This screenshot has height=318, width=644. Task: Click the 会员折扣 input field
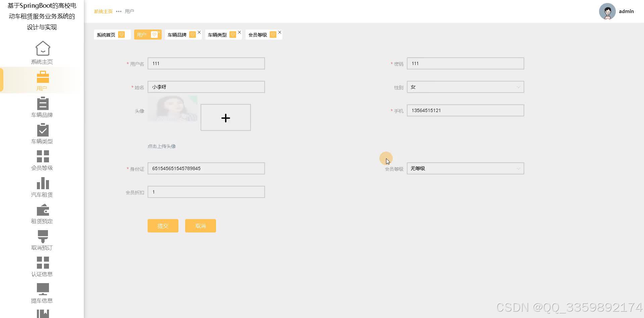[206, 192]
